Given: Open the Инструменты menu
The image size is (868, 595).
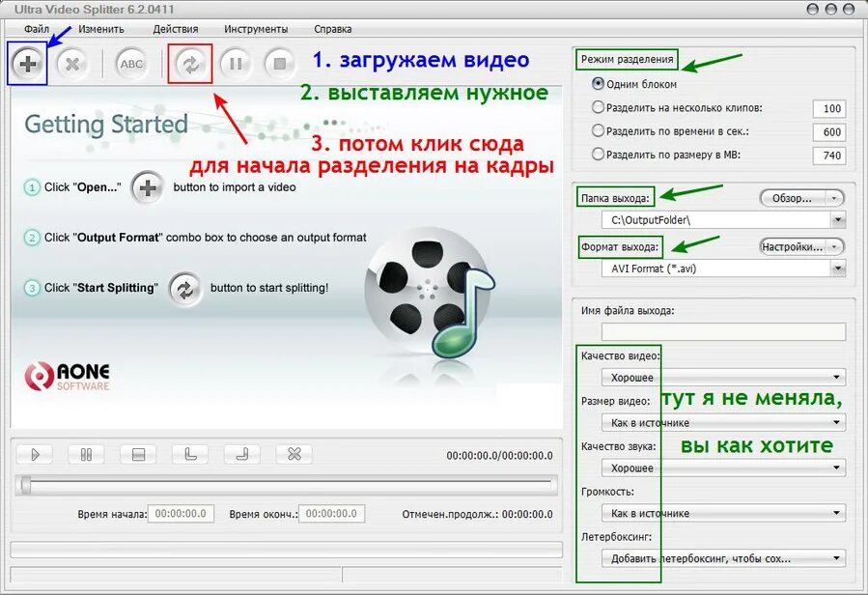Looking at the screenshot, I should click(x=255, y=28).
